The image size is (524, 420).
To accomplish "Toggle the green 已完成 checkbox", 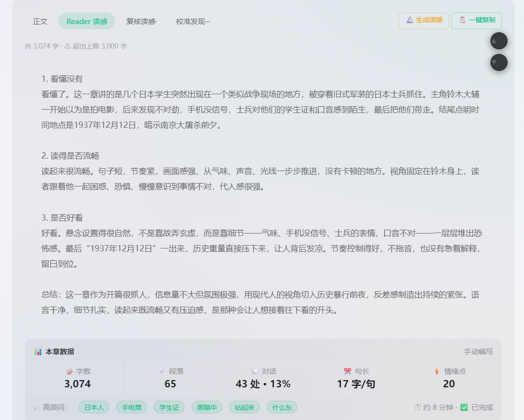I will pos(464,408).
